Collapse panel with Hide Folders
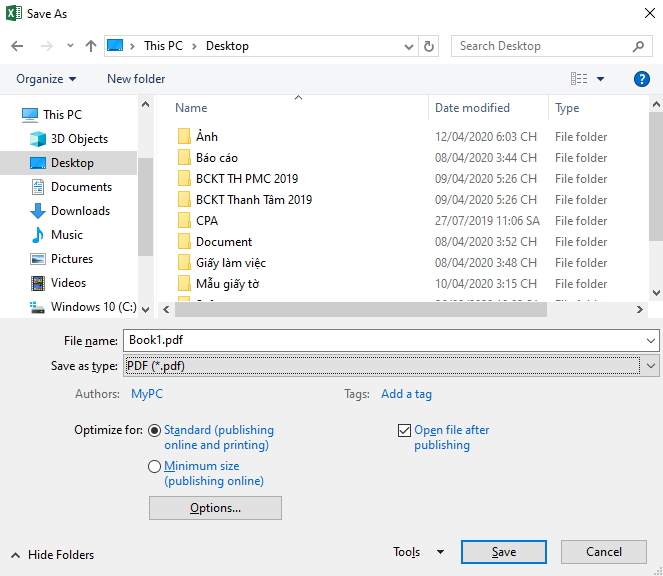The height and width of the screenshot is (576, 663). point(52,555)
